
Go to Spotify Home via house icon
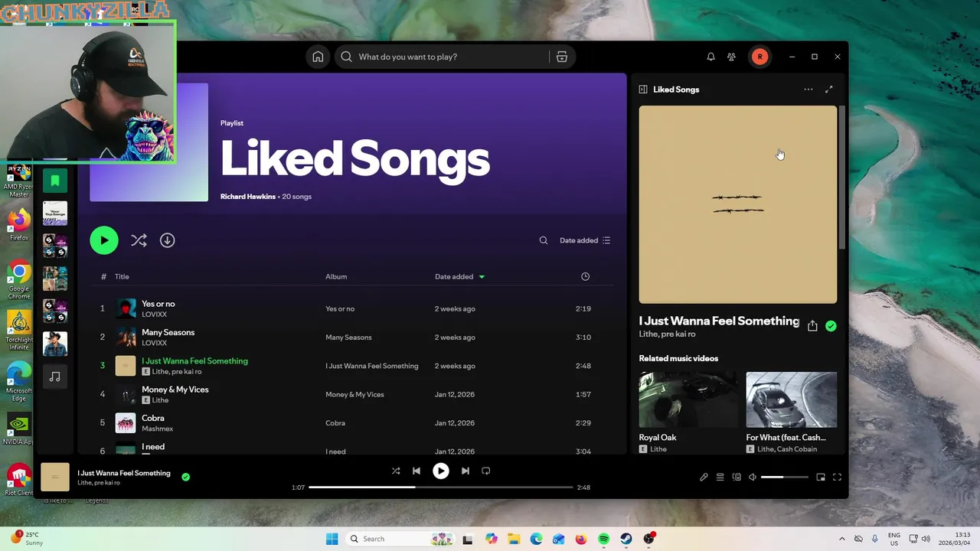pyautogui.click(x=318, y=57)
